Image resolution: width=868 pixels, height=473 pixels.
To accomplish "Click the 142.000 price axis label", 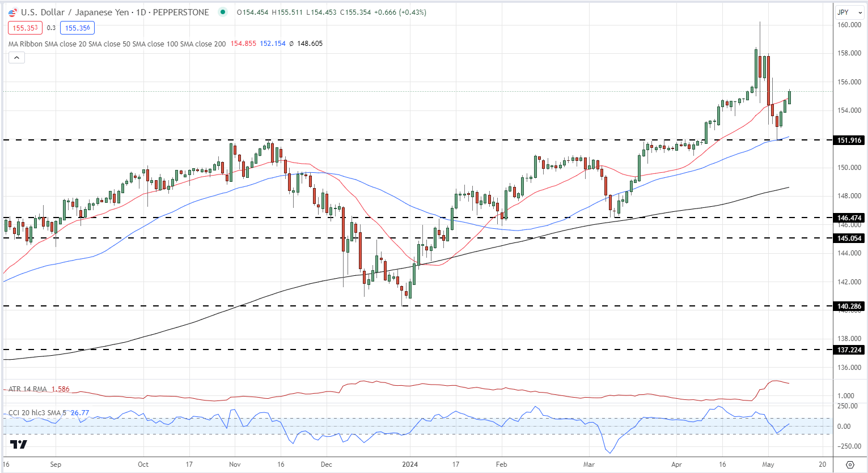I will tap(849, 282).
